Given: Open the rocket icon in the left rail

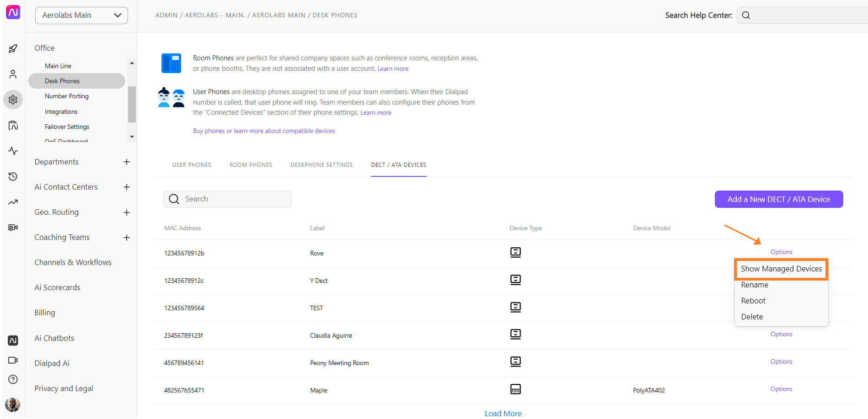Looking at the screenshot, I should click(x=13, y=48).
